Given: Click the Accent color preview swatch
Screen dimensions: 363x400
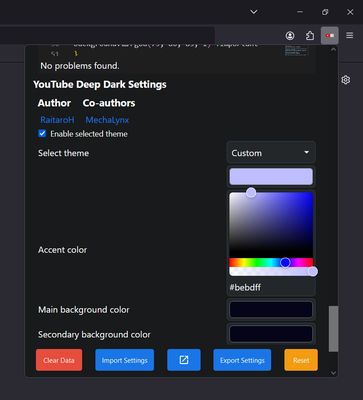Looking at the screenshot, I should click(271, 176).
